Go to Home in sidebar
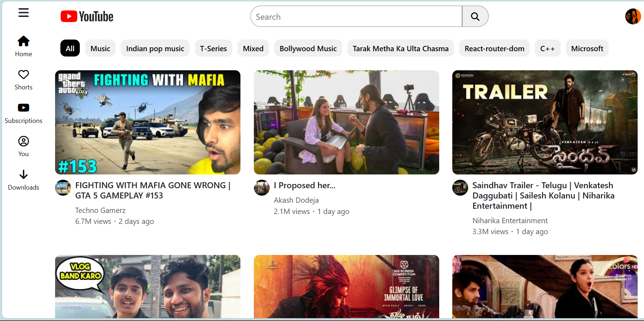 tap(24, 46)
